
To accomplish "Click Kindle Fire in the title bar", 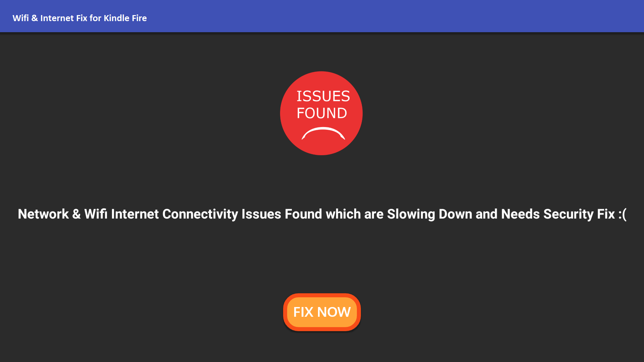I will [x=125, y=18].
